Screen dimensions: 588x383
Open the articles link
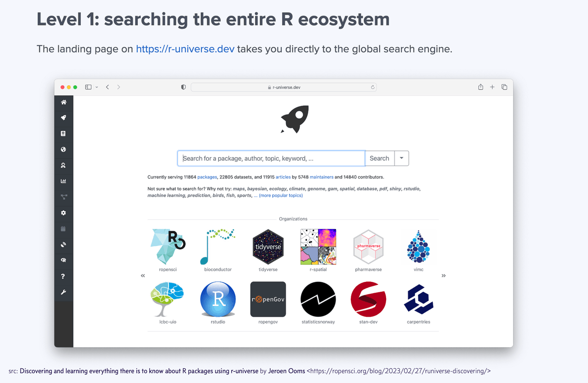(283, 177)
